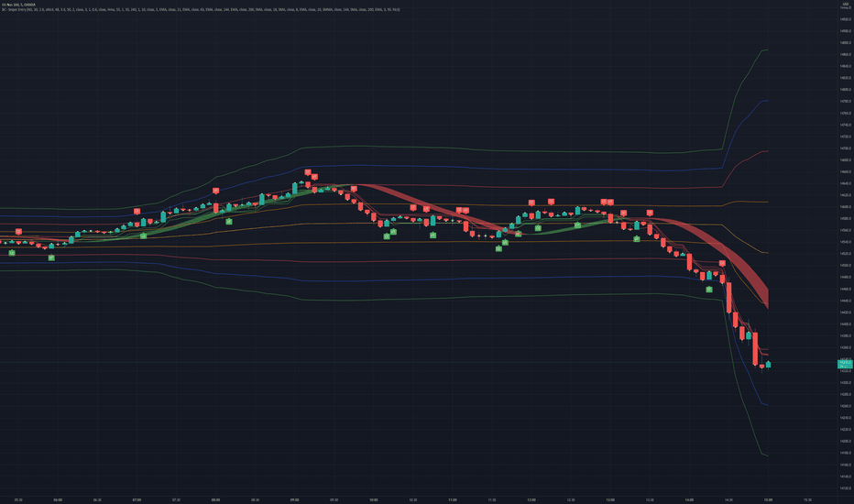Click the 08:00 time axis label
The width and height of the screenshot is (854, 504).
click(x=215, y=499)
